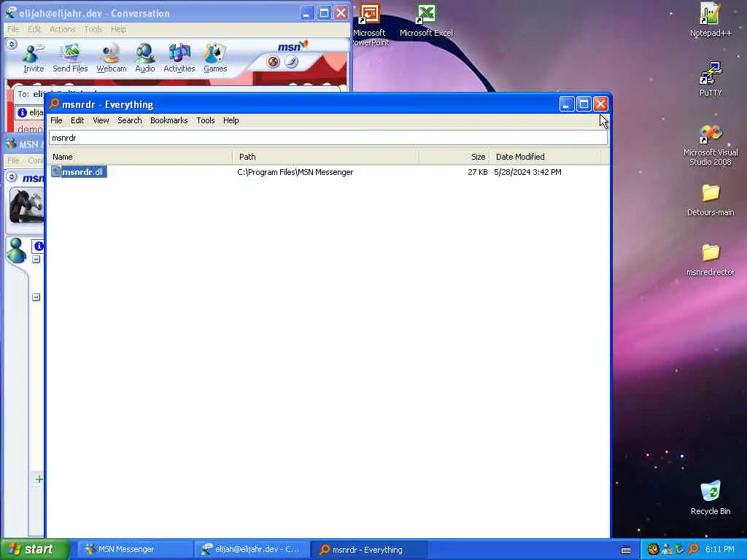The height and width of the screenshot is (560, 747).
Task: Minimize the Everything window
Action: click(566, 104)
